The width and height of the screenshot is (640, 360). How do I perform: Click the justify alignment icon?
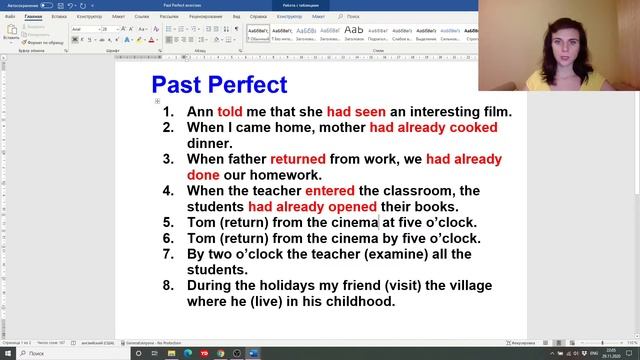[x=191, y=40]
